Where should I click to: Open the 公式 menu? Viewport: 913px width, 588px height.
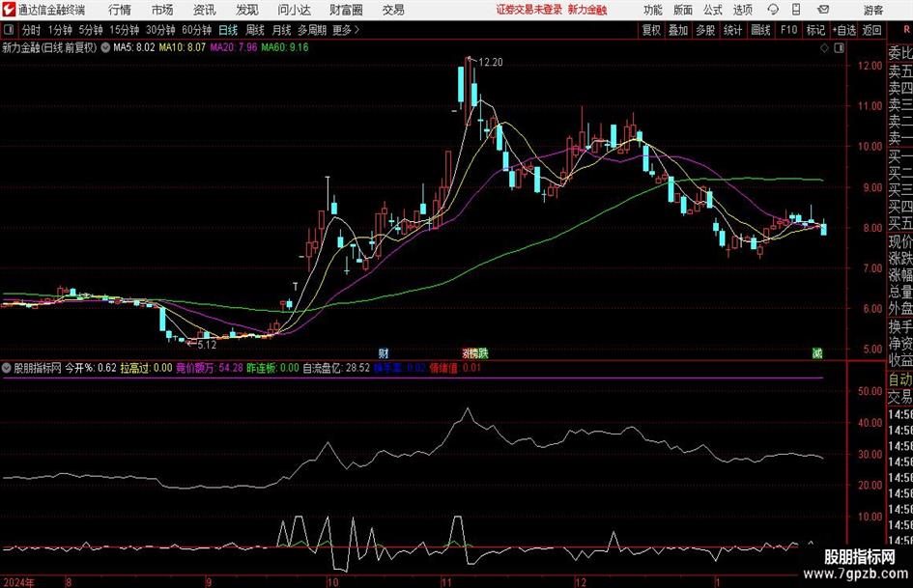713,10
